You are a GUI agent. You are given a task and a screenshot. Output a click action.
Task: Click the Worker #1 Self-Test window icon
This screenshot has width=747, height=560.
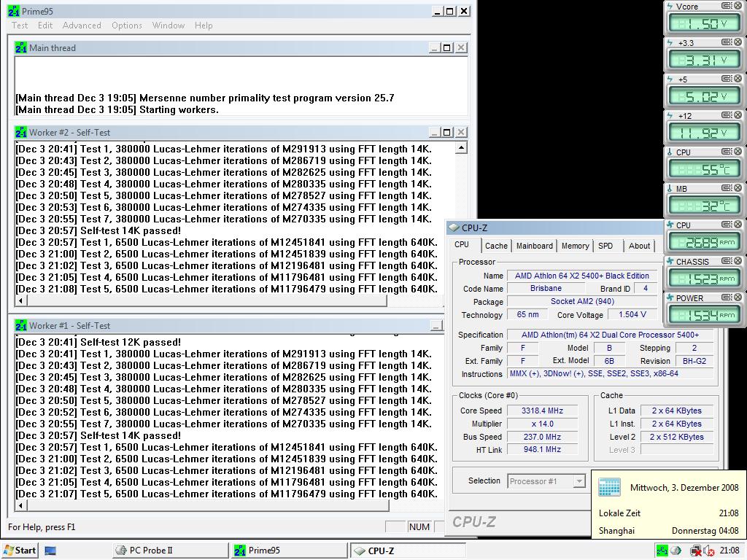click(x=21, y=326)
